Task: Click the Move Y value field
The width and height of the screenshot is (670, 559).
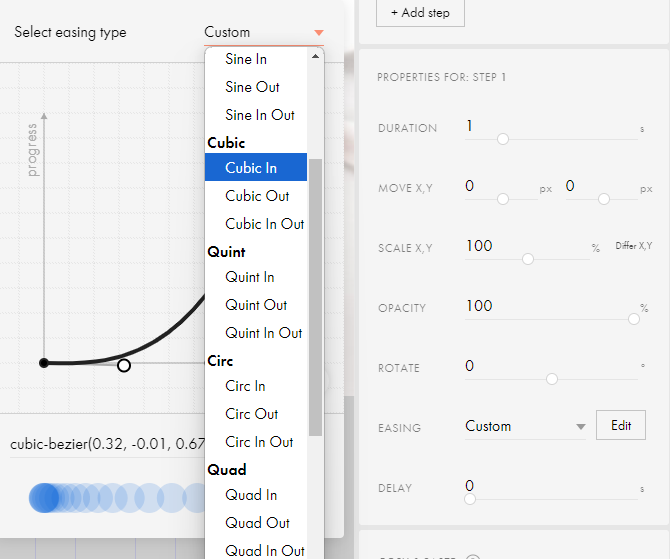Action: click(601, 186)
